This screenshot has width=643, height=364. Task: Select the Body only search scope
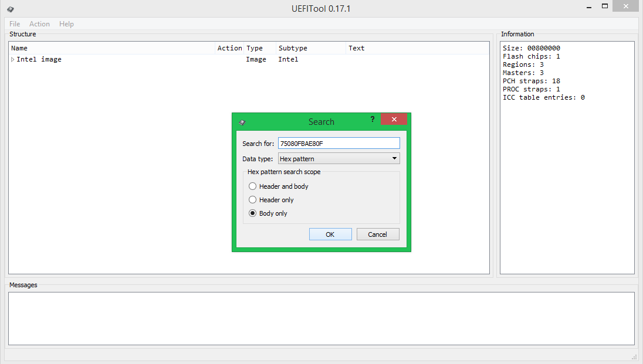point(253,213)
